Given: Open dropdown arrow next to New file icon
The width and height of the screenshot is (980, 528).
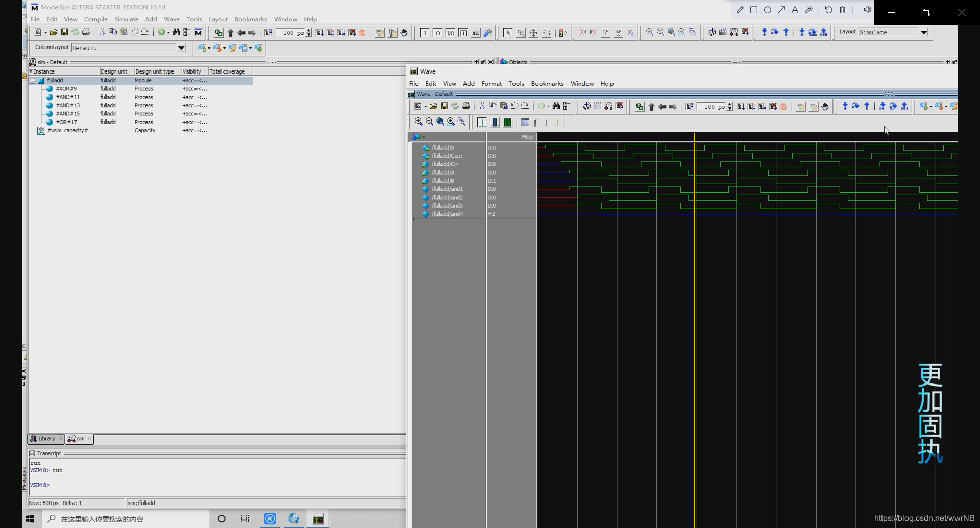Looking at the screenshot, I should pyautogui.click(x=45, y=33).
